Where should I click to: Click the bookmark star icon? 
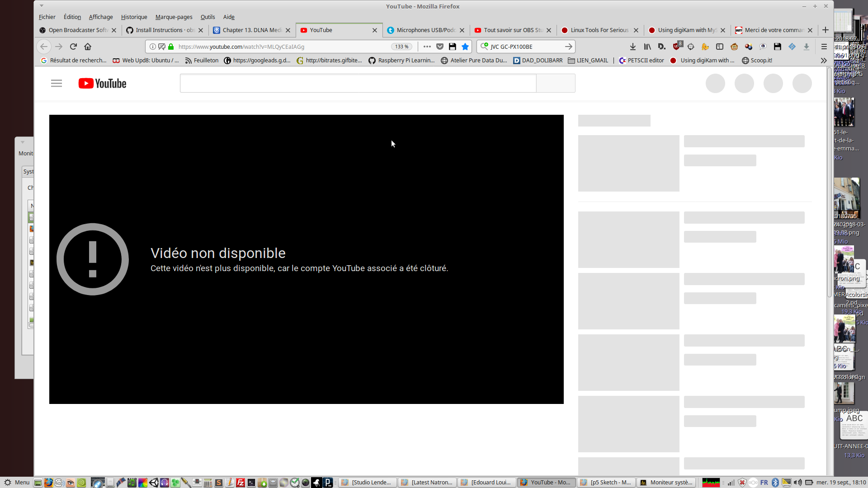[x=465, y=47]
